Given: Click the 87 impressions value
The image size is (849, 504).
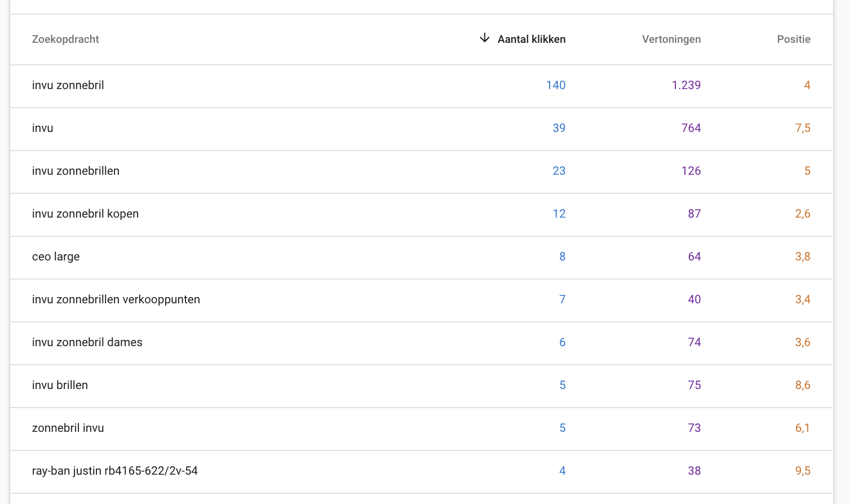Looking at the screenshot, I should tap(695, 214).
